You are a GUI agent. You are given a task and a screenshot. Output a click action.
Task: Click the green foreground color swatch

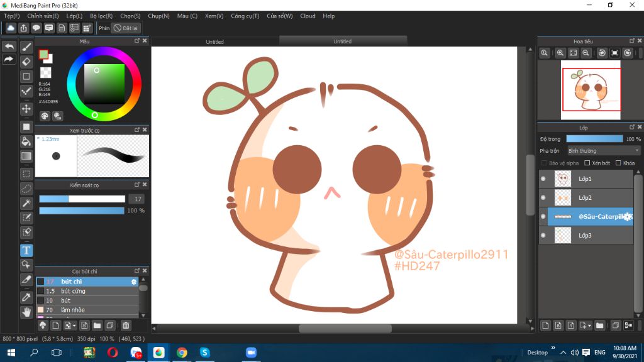point(43,55)
